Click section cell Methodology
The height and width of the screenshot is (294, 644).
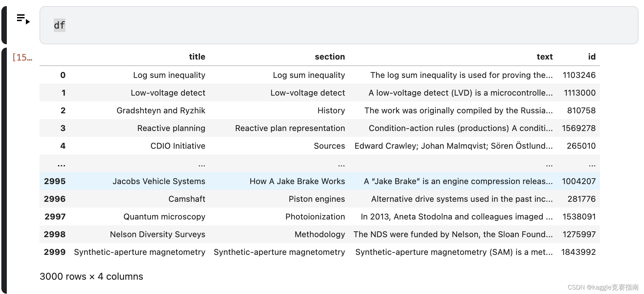click(320, 234)
